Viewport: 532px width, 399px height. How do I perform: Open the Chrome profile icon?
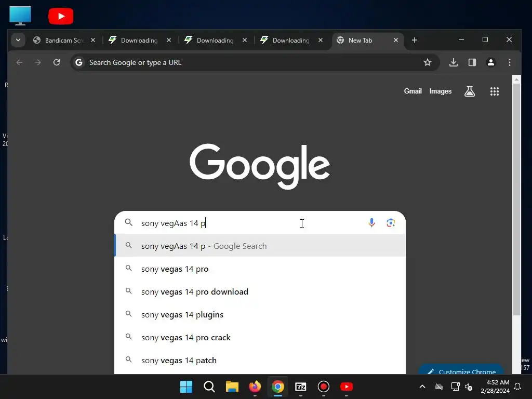[491, 62]
